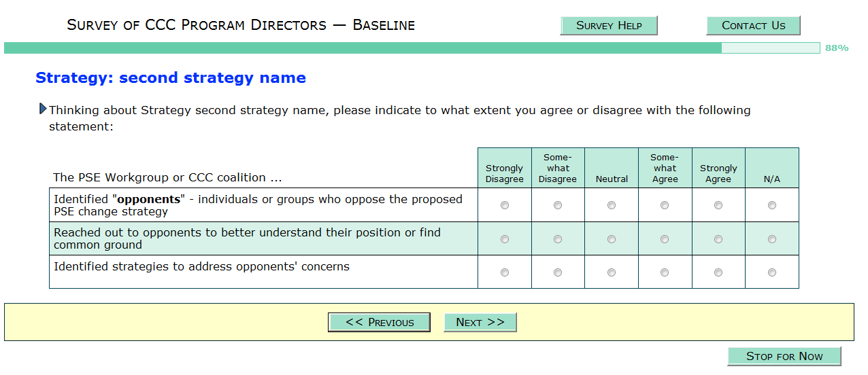Pick Strongly Agree for Reached out to opponents
Image resolution: width=868 pixels, height=375 pixels.
[x=718, y=239]
